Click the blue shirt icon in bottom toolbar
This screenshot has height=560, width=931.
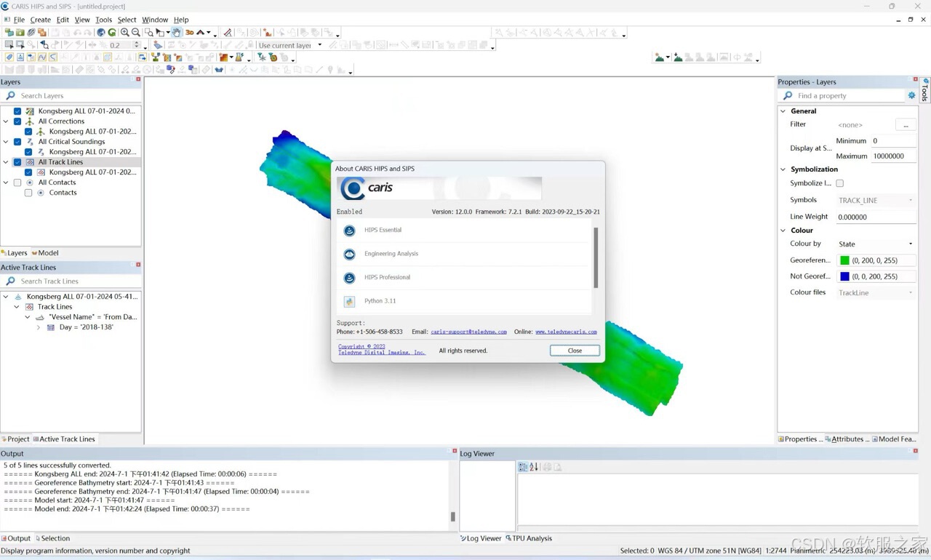(x=218, y=70)
